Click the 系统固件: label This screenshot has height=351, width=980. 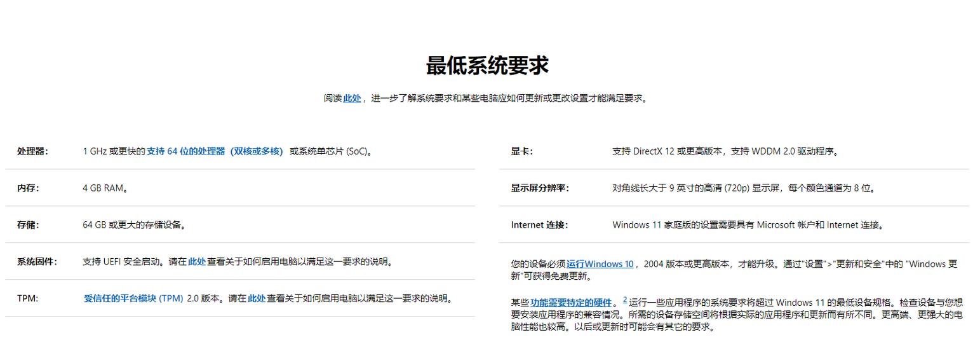37,261
